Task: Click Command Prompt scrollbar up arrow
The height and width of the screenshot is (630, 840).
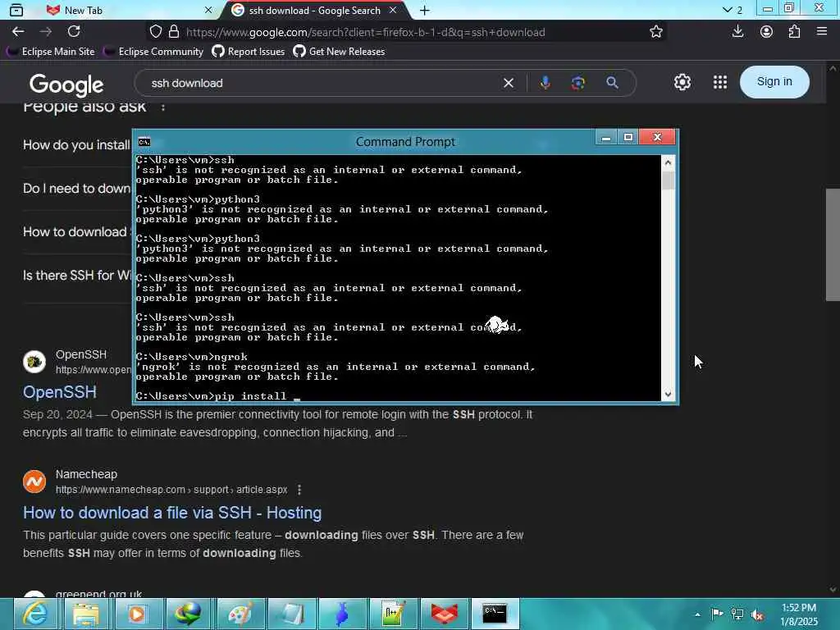Action: click(668, 162)
